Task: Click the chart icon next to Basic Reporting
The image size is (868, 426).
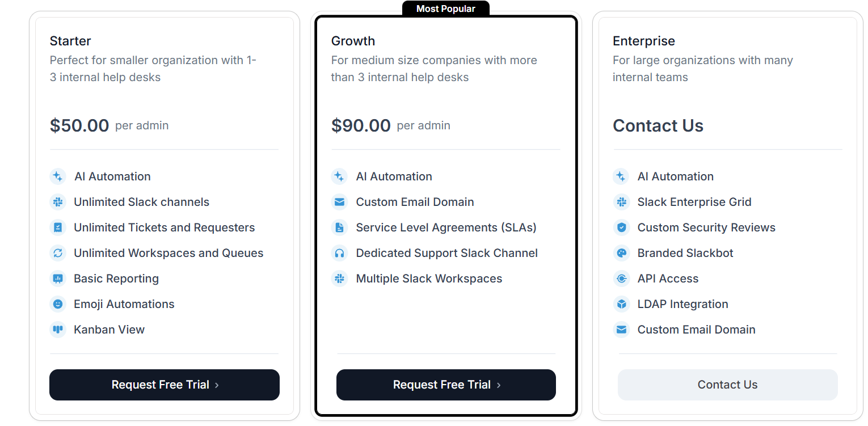Action: point(58,279)
